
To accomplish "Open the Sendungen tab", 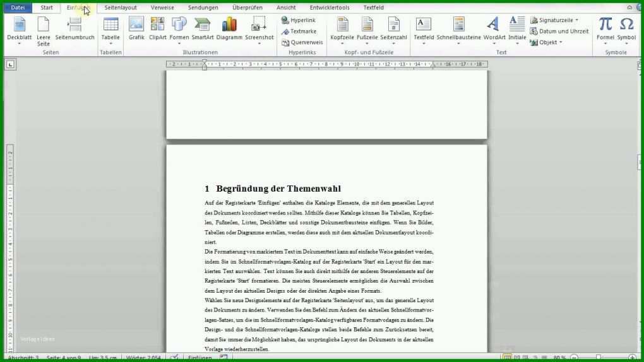I will (203, 8).
